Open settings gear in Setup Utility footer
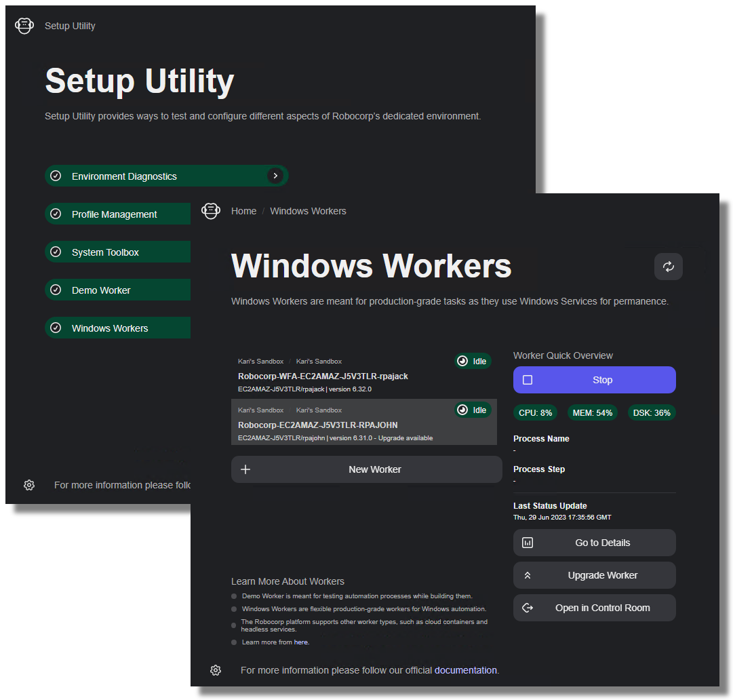This screenshot has height=700, width=733. pos(29,485)
